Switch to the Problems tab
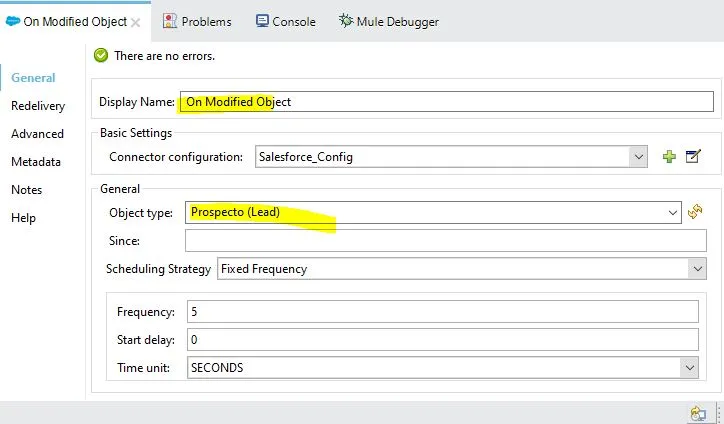The image size is (724, 424). tap(197, 21)
